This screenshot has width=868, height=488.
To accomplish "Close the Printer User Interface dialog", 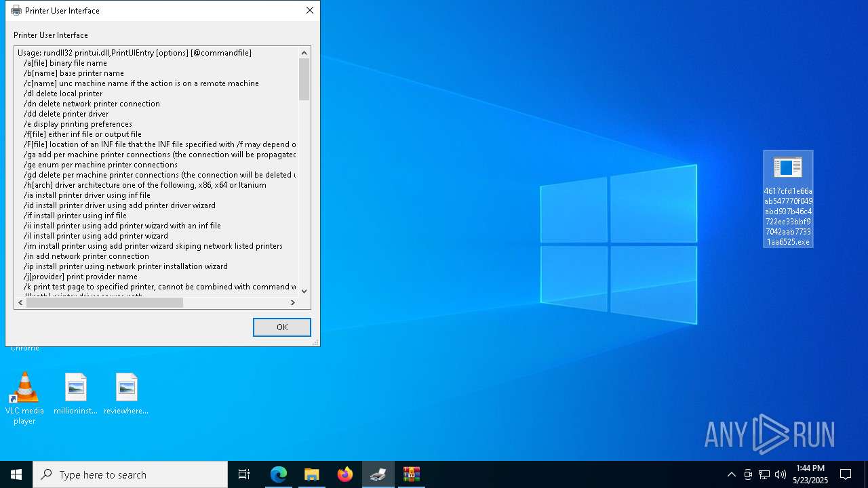I will point(310,10).
